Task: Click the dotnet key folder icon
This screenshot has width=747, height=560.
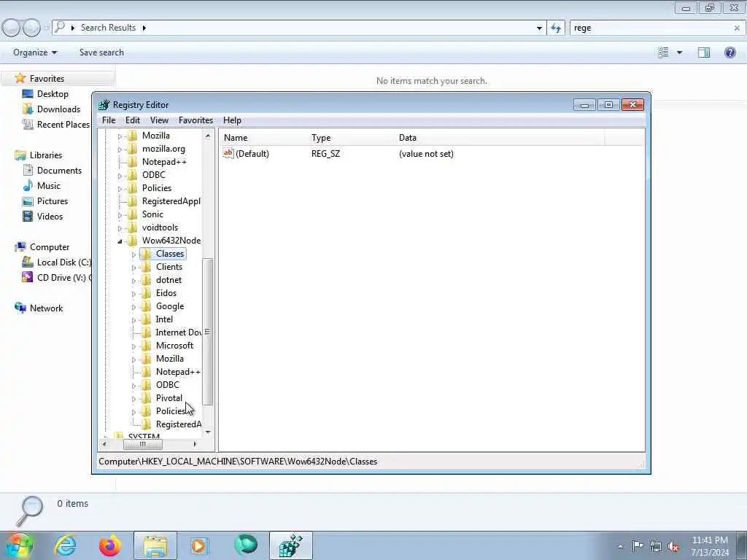Action: pyautogui.click(x=146, y=280)
